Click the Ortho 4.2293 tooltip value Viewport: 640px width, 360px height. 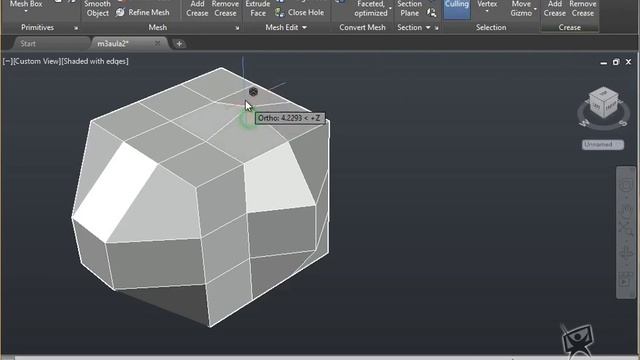pos(290,118)
